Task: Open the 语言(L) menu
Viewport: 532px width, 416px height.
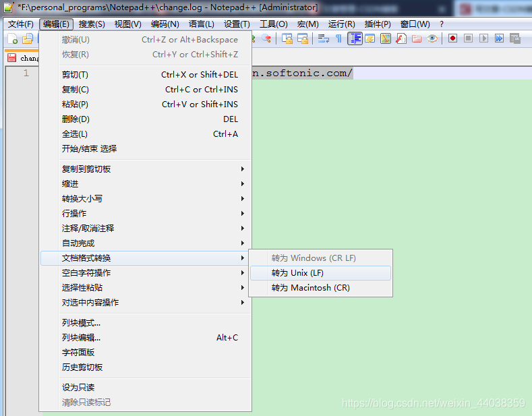Action: click(x=201, y=24)
